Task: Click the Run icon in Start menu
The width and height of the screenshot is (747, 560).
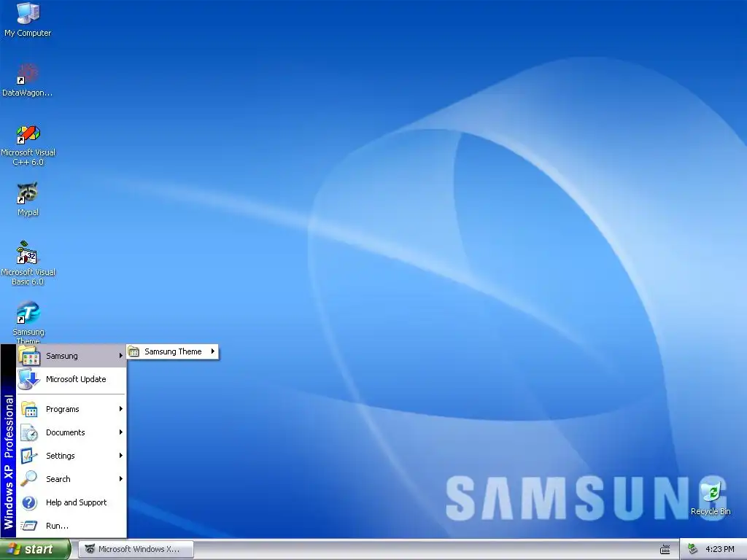Action: (x=28, y=526)
